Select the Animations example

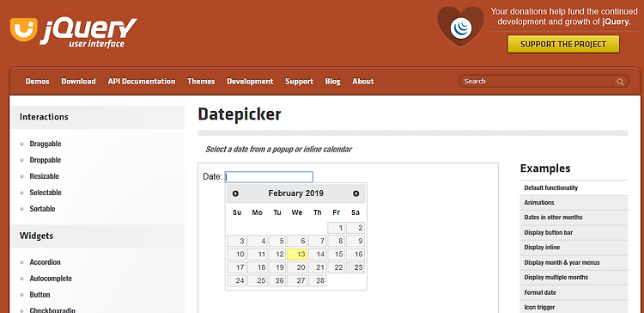pos(574,203)
